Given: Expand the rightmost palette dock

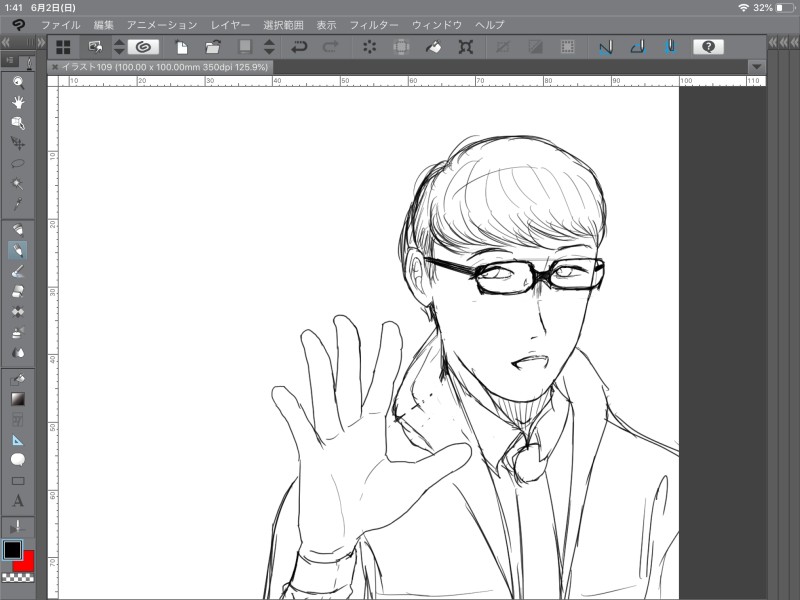Looking at the screenshot, I should pos(794,42).
